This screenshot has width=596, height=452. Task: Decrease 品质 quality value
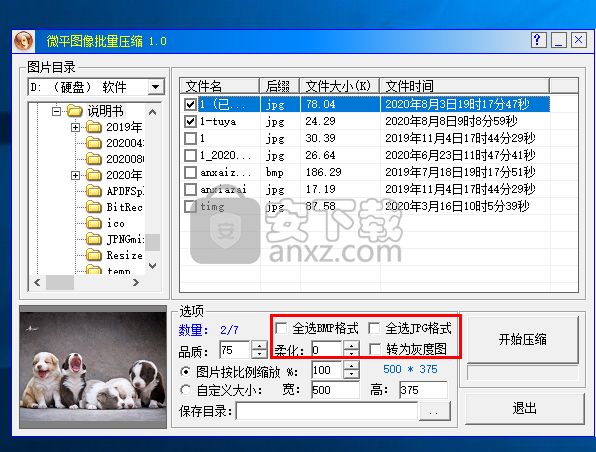pos(260,354)
